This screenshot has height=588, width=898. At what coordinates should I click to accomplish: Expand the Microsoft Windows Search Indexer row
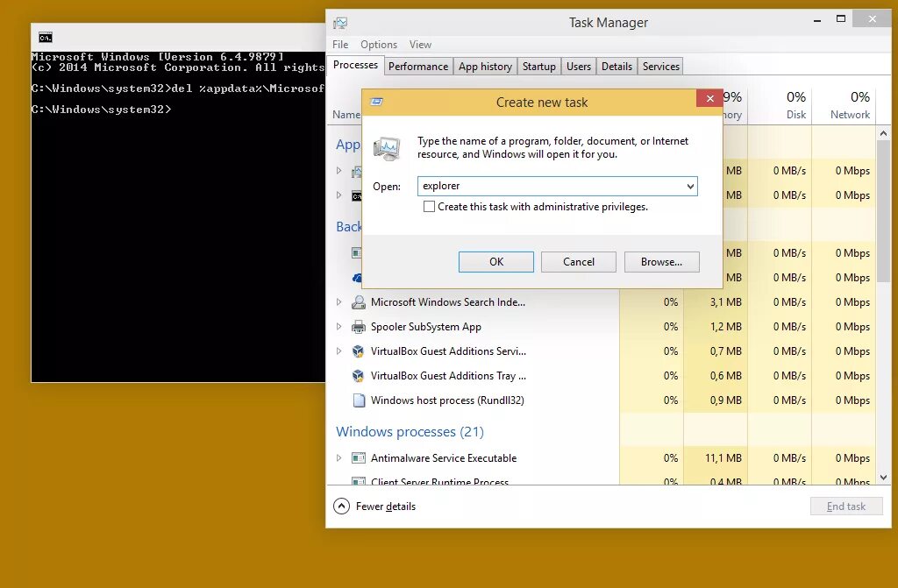339,302
